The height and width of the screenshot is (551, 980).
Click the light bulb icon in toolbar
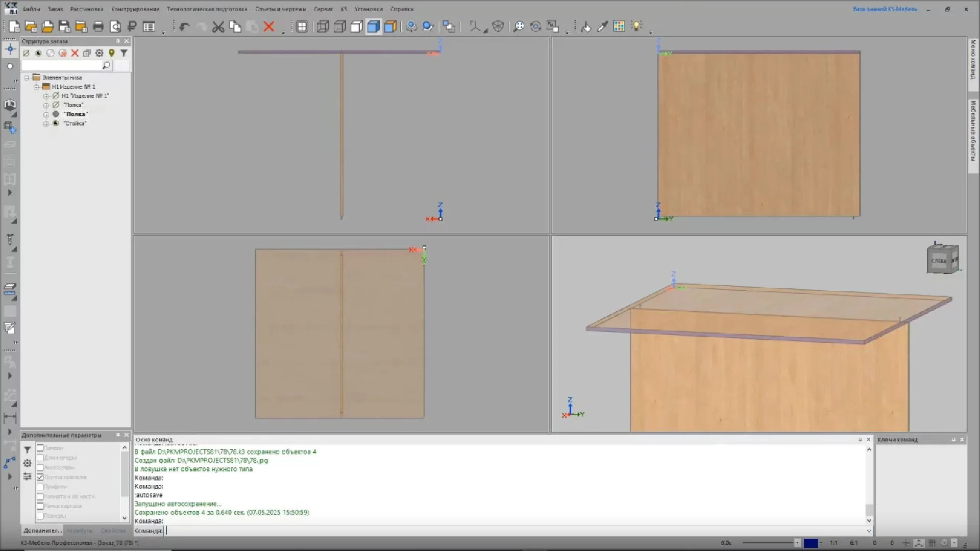(x=636, y=26)
